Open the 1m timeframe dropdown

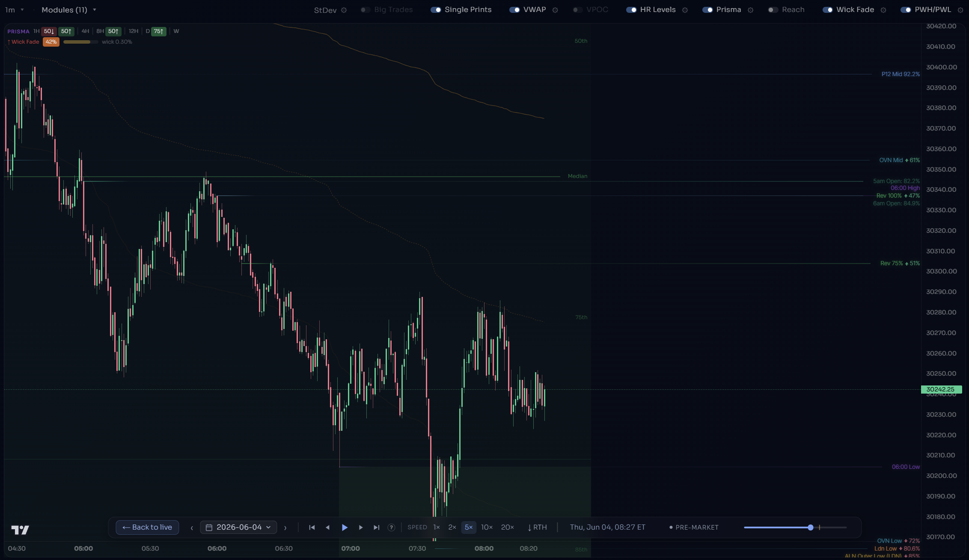coord(14,10)
